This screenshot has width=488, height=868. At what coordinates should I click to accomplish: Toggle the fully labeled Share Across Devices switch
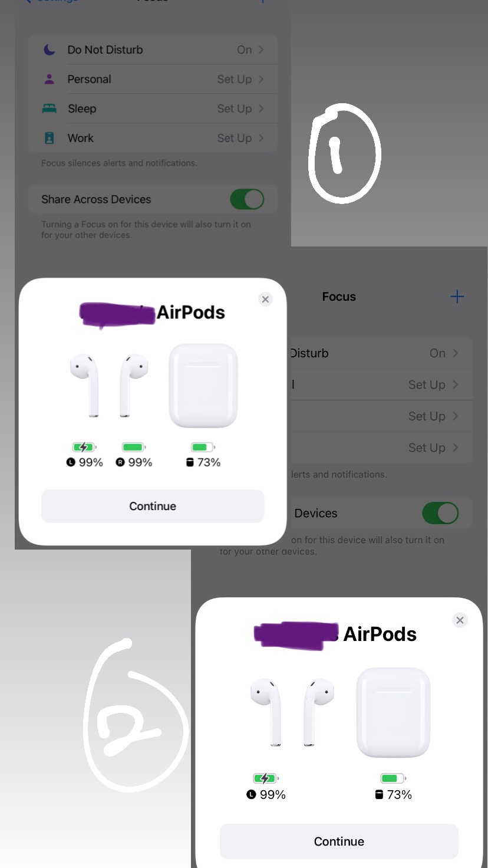(247, 199)
